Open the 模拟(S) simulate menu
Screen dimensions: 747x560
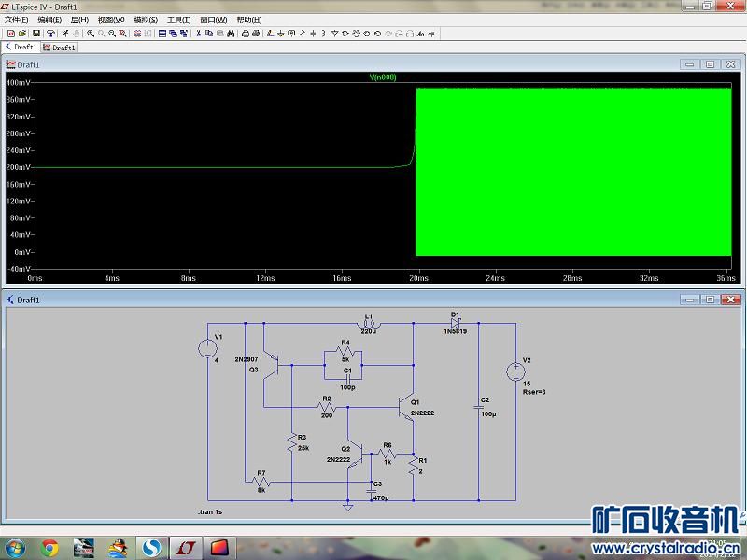pyautogui.click(x=146, y=20)
